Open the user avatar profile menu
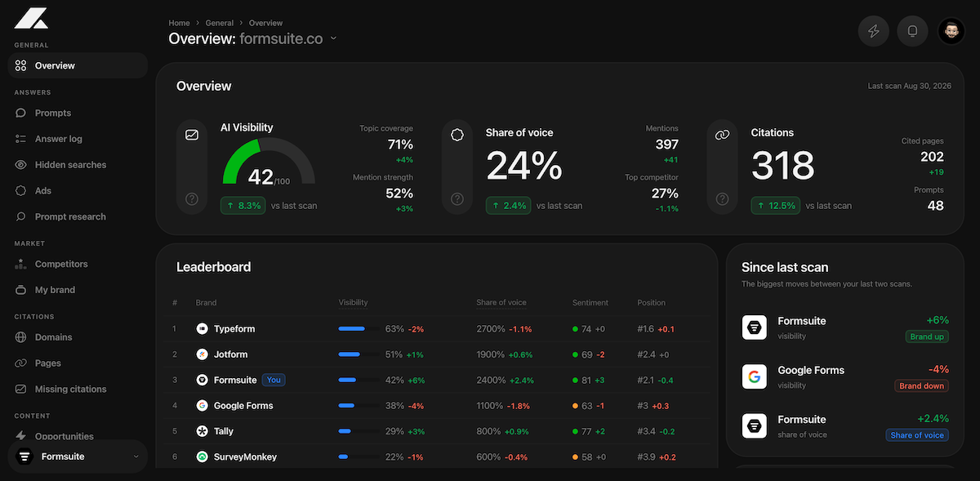The width and height of the screenshot is (980, 481). (951, 32)
